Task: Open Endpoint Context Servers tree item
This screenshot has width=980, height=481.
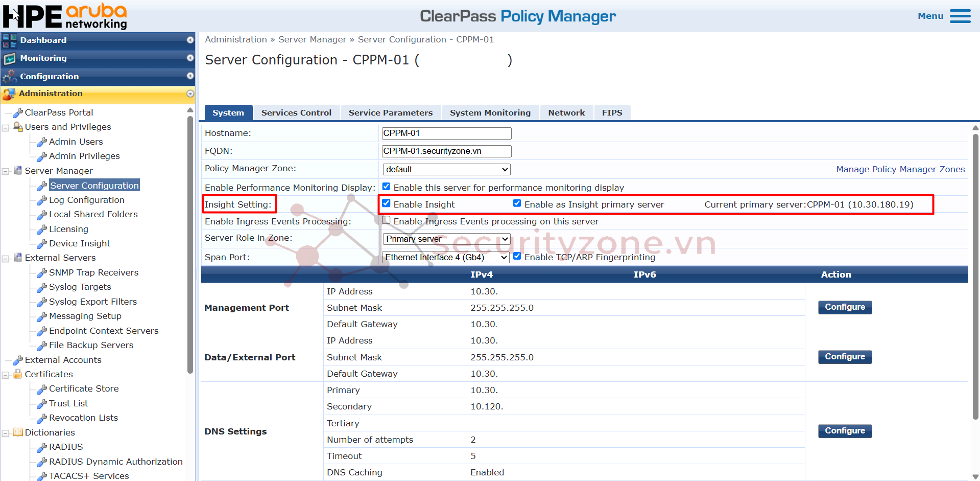Action: (x=104, y=331)
